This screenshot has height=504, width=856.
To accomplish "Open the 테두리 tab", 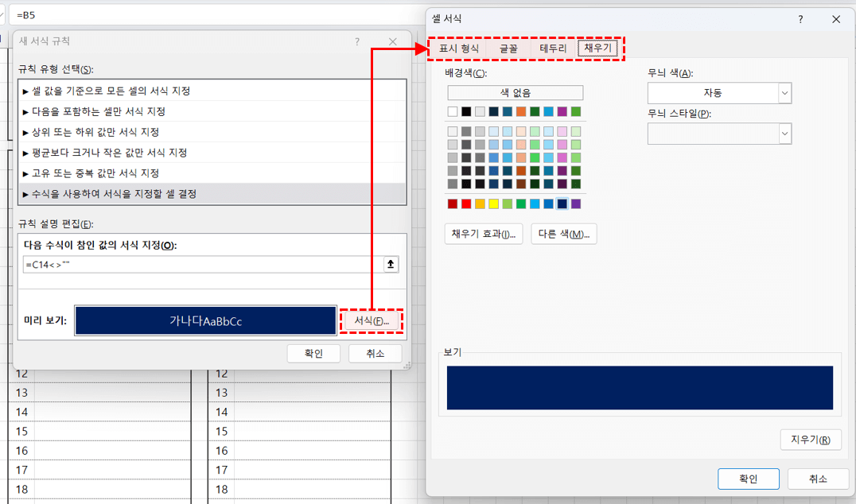I will click(x=553, y=48).
